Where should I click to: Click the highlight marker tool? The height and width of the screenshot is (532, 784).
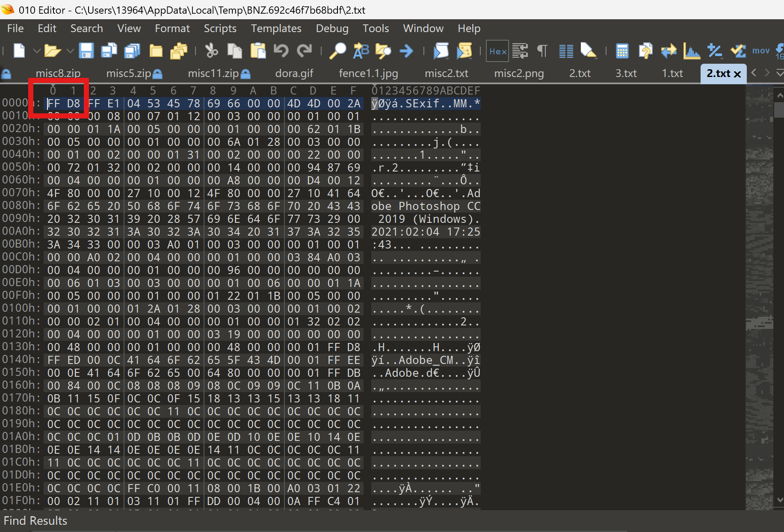pos(589,51)
